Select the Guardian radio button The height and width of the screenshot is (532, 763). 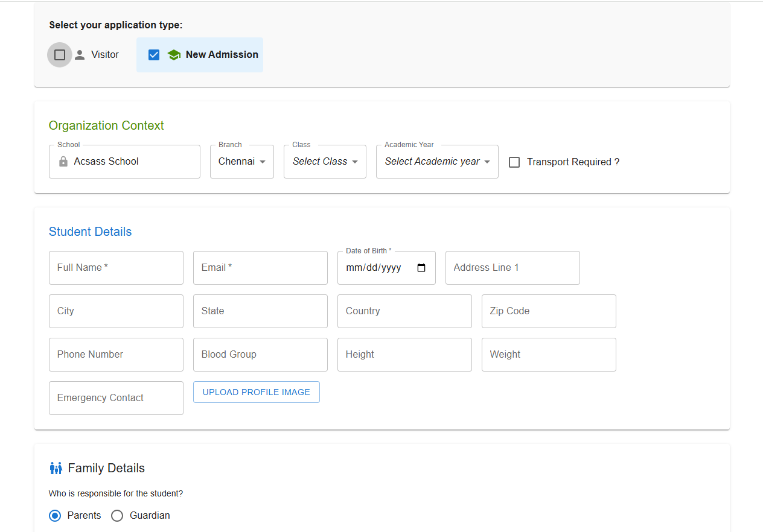click(x=117, y=516)
